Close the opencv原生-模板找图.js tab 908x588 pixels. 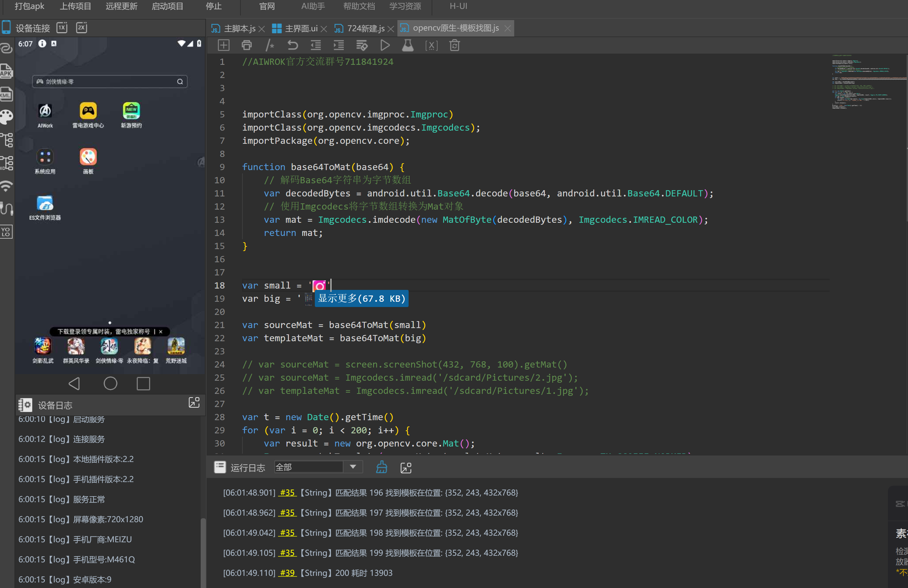click(x=507, y=29)
